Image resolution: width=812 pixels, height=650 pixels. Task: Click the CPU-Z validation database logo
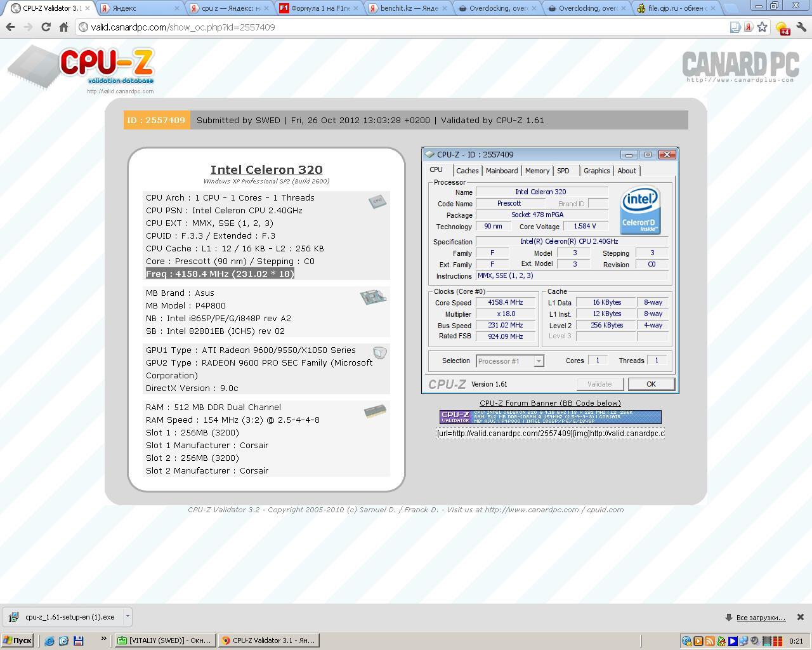82,67
